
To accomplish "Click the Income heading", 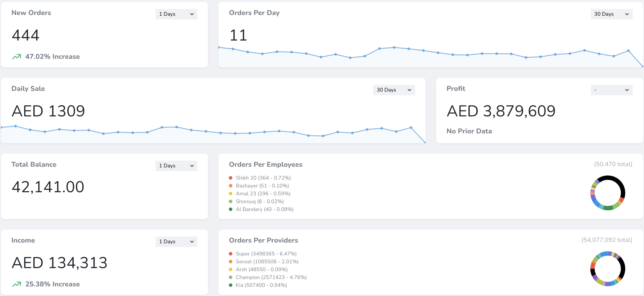I will pyautogui.click(x=23, y=240).
